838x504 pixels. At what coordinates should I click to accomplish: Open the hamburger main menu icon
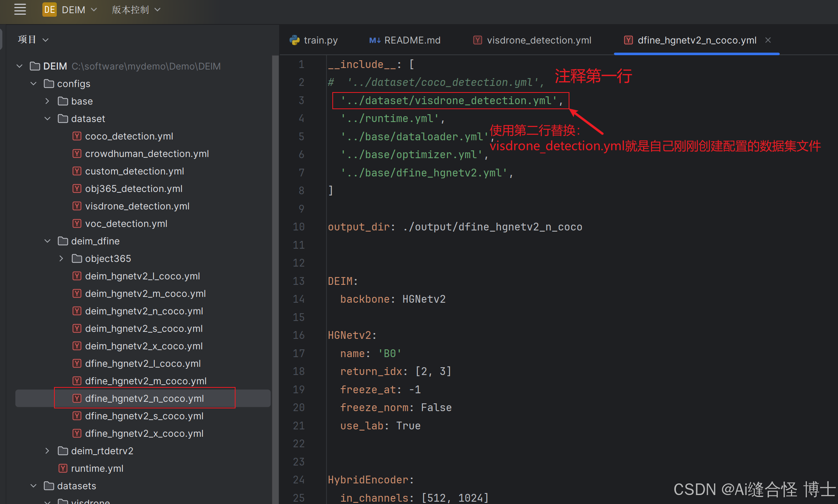click(x=20, y=10)
